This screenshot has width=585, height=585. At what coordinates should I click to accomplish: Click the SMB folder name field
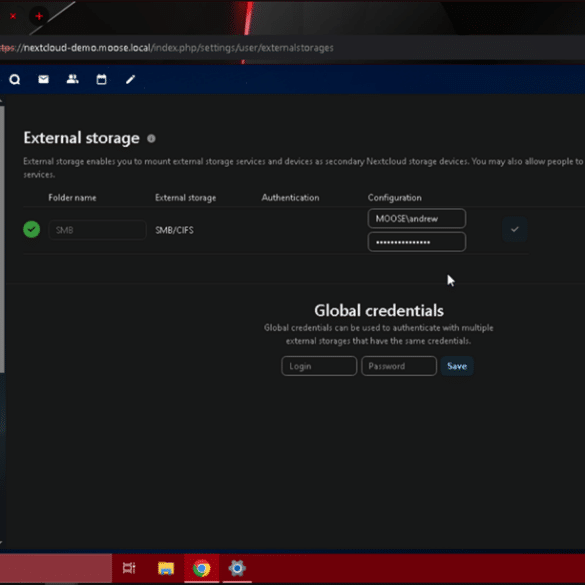[x=97, y=230]
